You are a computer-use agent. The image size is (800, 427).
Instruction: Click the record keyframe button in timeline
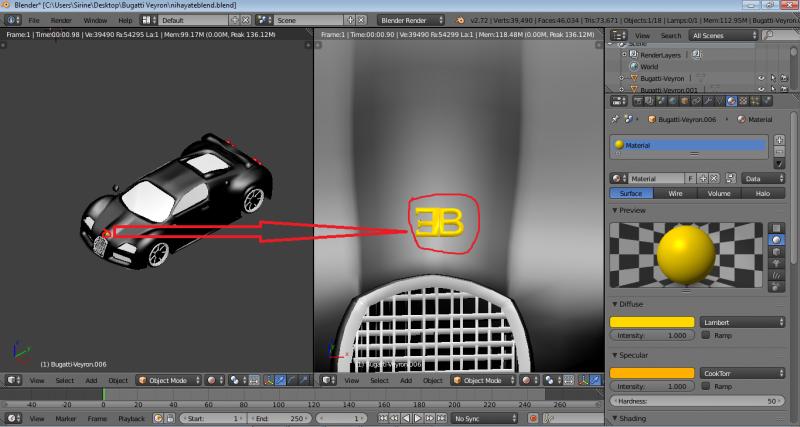(x=533, y=418)
